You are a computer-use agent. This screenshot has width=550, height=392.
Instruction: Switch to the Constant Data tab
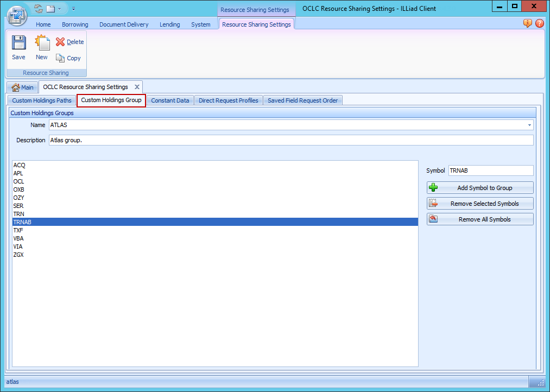170,100
